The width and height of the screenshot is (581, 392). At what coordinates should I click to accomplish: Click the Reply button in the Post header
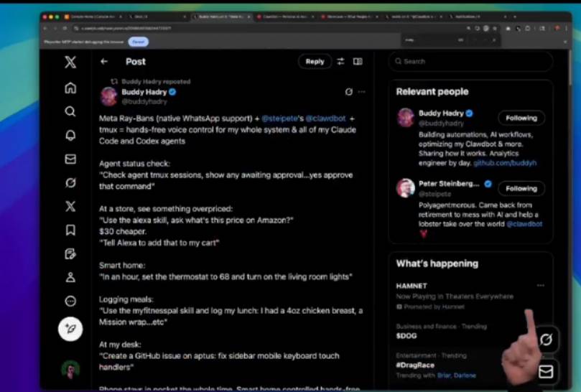pos(315,62)
